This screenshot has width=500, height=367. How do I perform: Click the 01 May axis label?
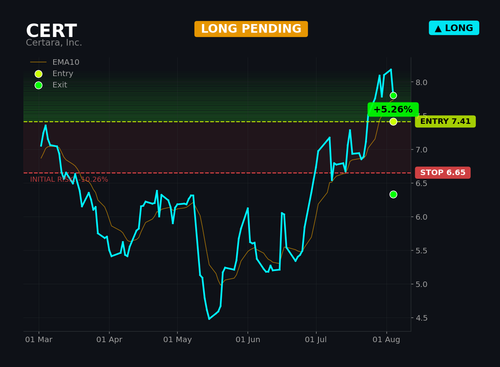click(177, 340)
